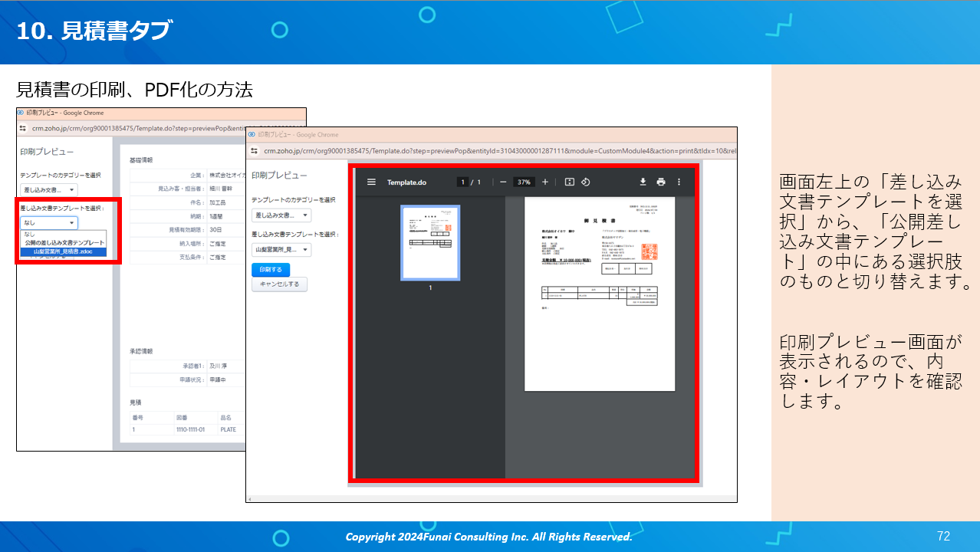Click the 申請中 status value

pyautogui.click(x=217, y=379)
